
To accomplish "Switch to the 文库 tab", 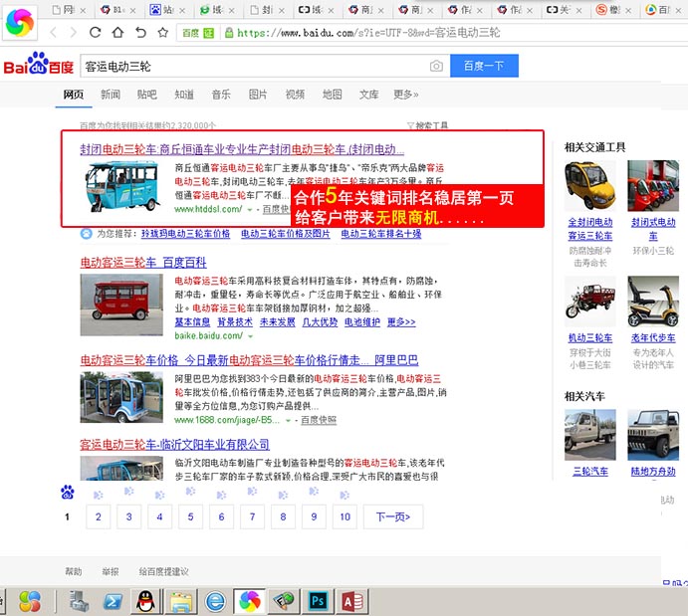I will click(x=368, y=95).
